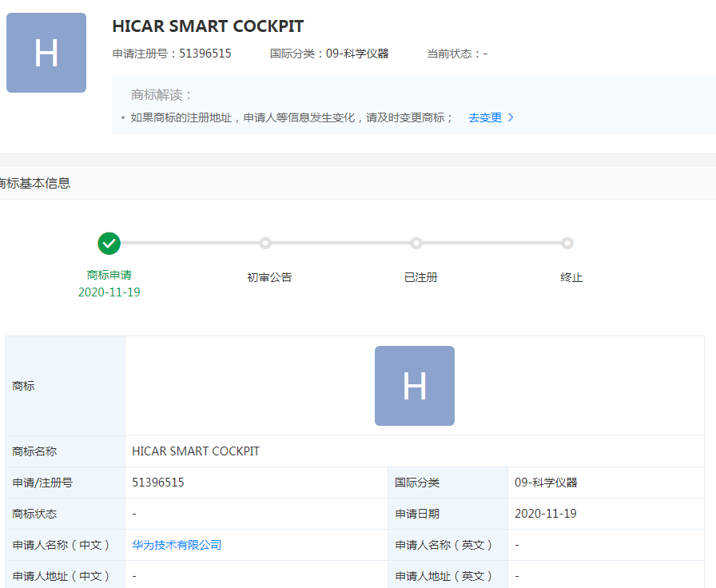Click the 商标申请 step label
This screenshot has width=716, height=588.
point(109,275)
